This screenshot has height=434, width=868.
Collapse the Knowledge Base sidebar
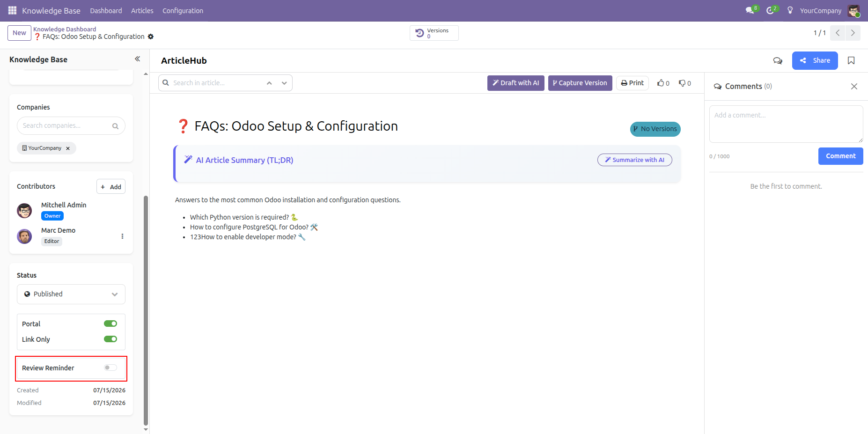tap(137, 59)
